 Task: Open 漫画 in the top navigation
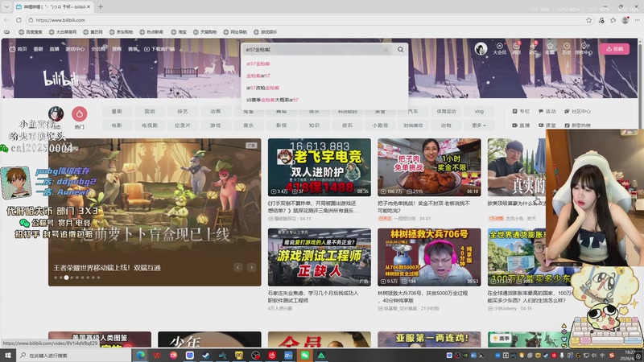[117, 49]
